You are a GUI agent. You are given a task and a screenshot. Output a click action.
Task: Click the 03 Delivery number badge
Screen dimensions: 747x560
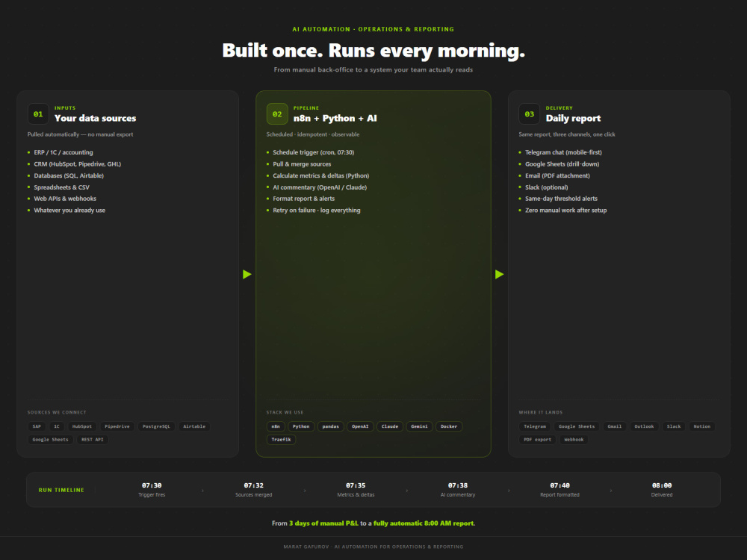[x=530, y=114]
